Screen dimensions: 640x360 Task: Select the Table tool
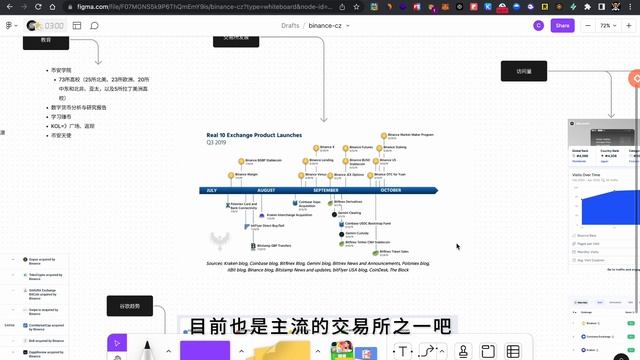513,351
